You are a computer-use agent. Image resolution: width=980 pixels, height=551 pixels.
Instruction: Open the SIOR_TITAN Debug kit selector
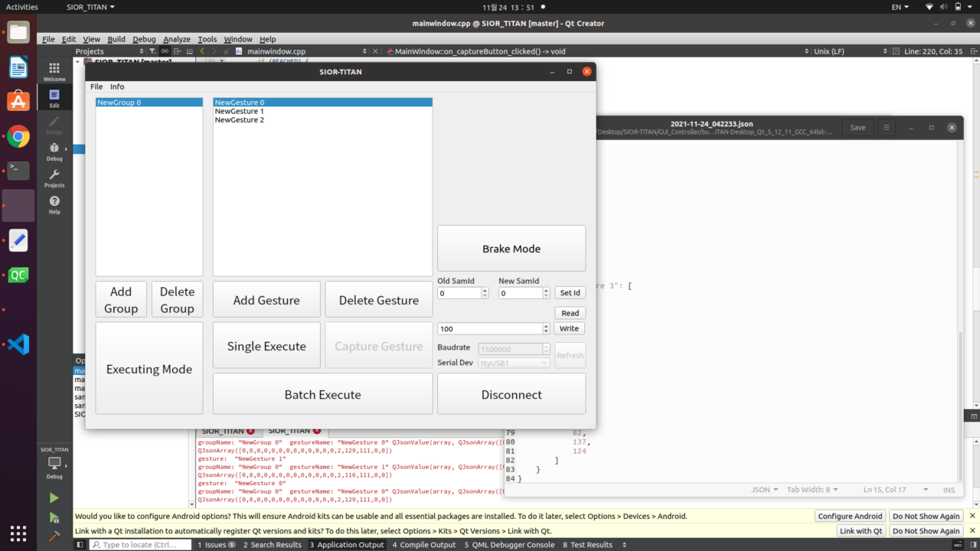click(54, 462)
